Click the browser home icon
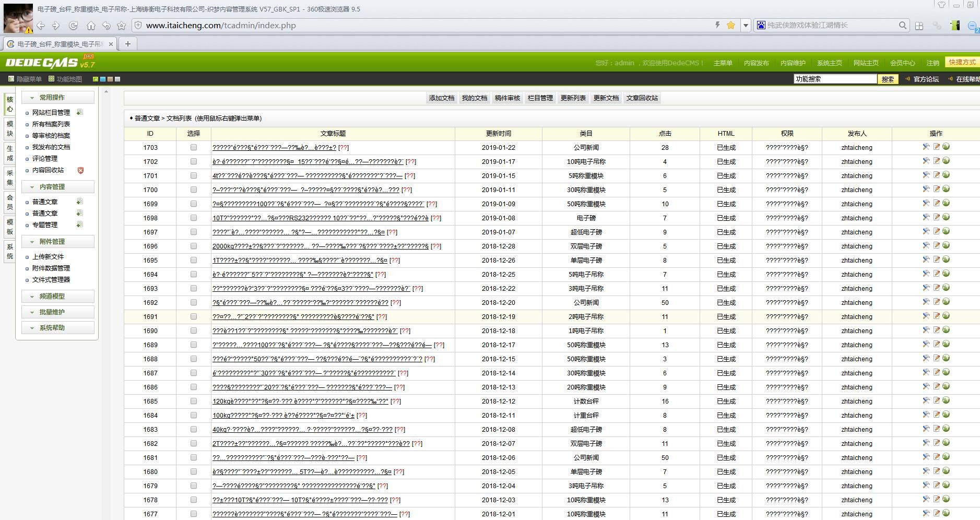This screenshot has height=520, width=980. (91, 26)
